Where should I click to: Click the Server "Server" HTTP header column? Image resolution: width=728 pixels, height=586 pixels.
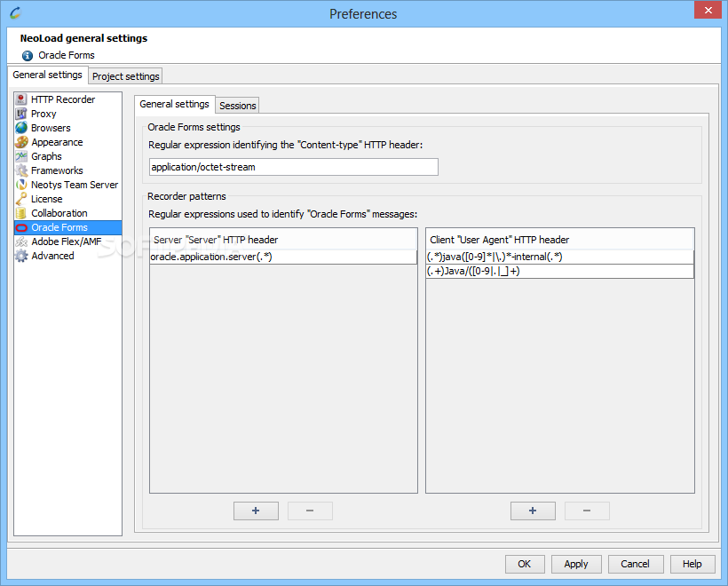283,240
